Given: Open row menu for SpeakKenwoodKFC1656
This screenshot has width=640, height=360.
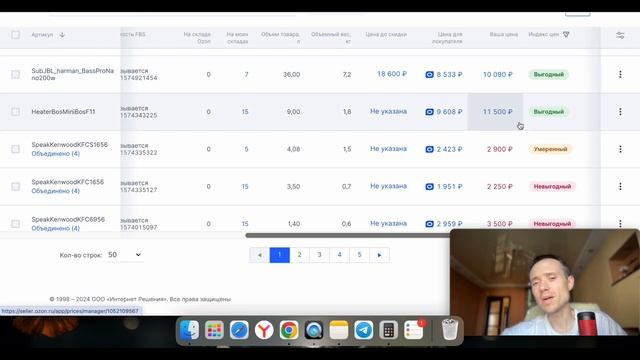Looking at the screenshot, I should pos(620,187).
